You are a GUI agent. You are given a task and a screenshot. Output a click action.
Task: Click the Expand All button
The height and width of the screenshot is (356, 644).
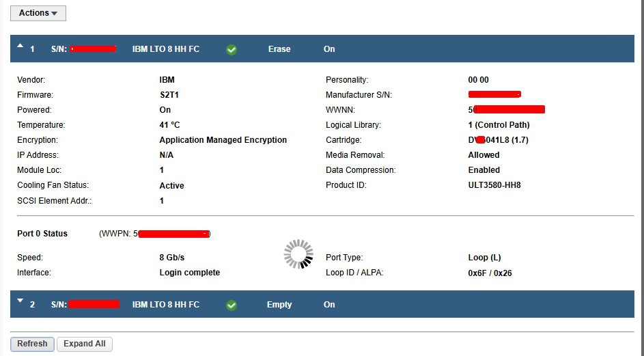click(x=84, y=344)
